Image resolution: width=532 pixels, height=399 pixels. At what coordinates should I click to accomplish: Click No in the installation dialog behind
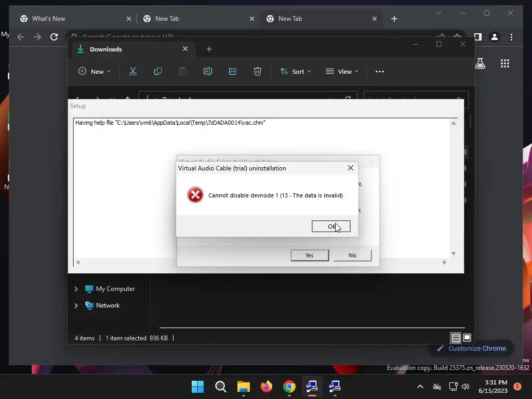tap(352, 255)
